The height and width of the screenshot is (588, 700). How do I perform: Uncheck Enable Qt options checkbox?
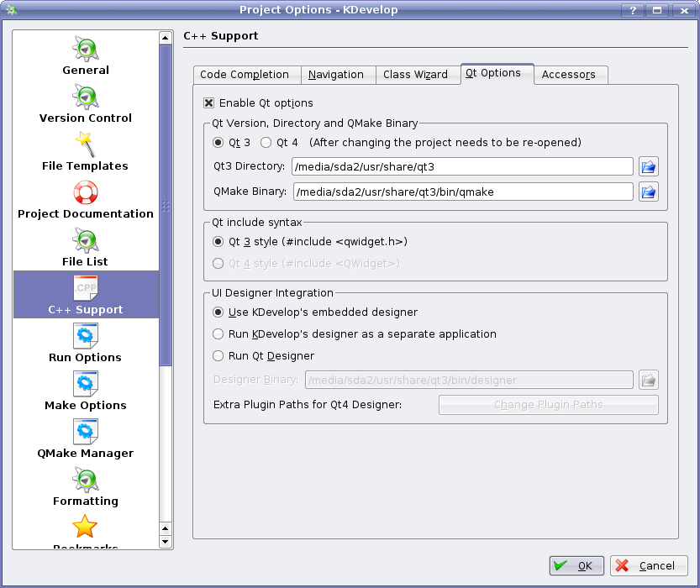(x=209, y=103)
